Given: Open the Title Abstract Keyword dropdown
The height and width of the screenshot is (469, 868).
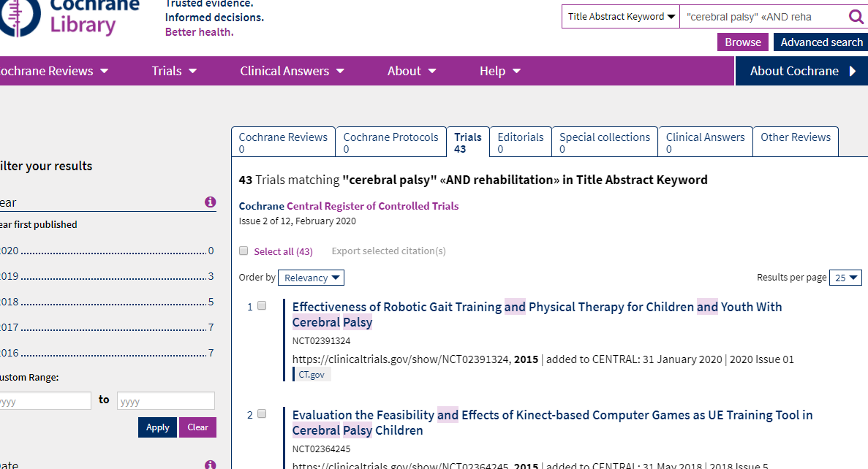Looking at the screenshot, I should pos(621,17).
